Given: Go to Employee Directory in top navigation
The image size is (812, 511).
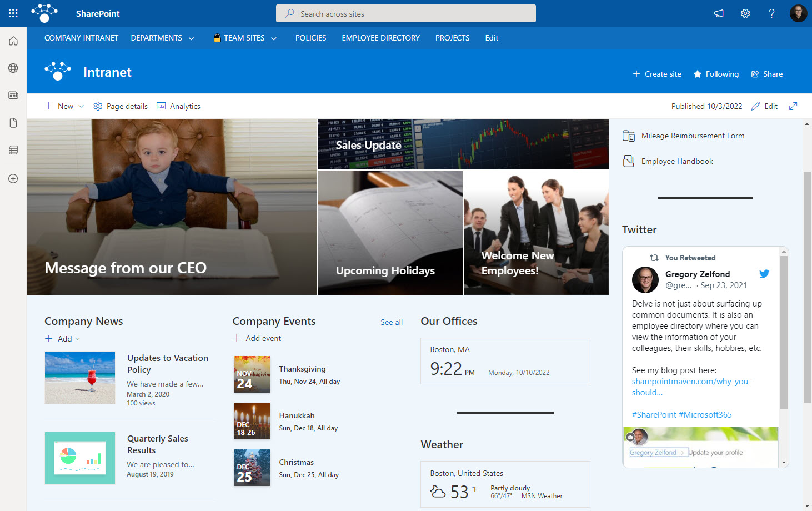Looking at the screenshot, I should coord(380,38).
